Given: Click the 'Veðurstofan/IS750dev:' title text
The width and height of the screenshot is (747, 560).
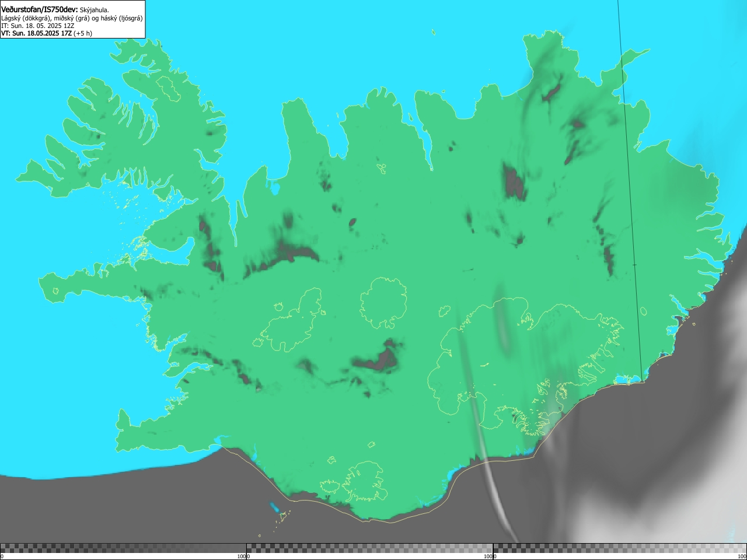Looking at the screenshot, I should 40,10.
